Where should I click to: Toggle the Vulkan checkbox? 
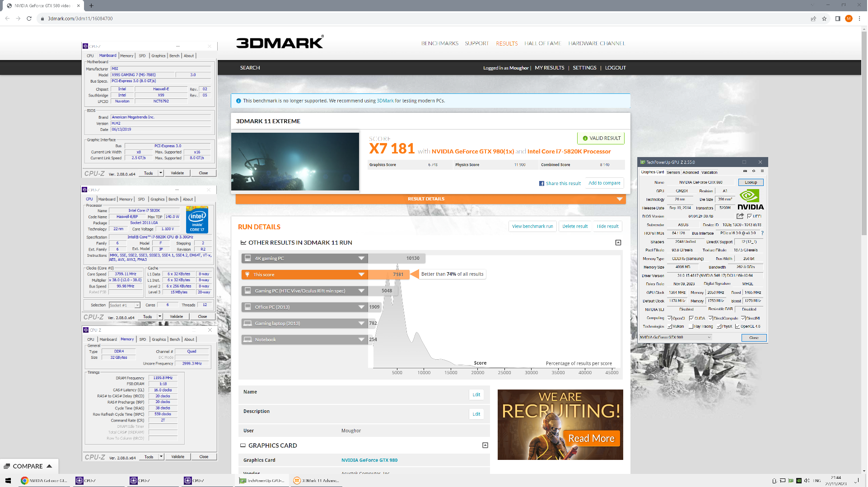click(670, 326)
